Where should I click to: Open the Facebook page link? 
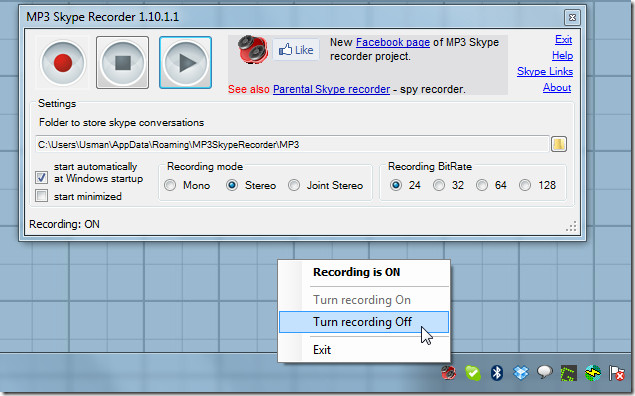(393, 42)
